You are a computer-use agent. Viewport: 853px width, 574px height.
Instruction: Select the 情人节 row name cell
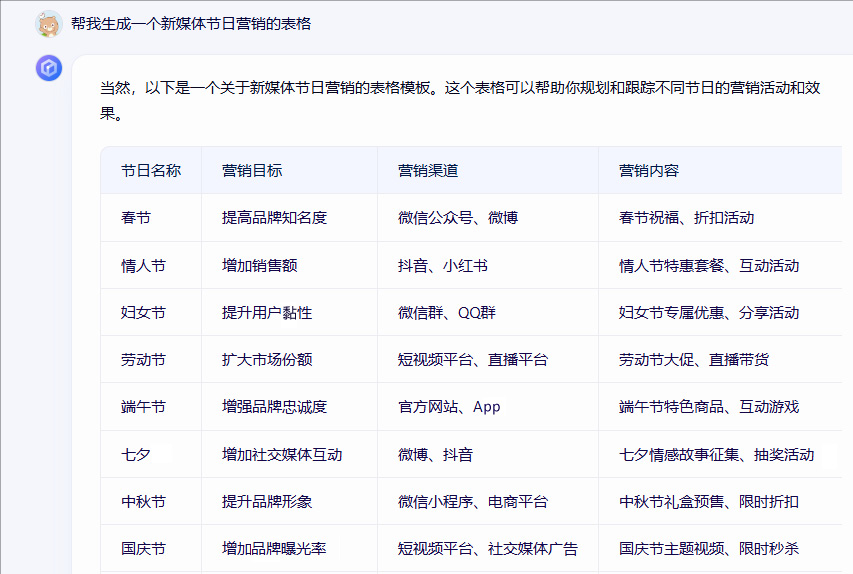143,266
